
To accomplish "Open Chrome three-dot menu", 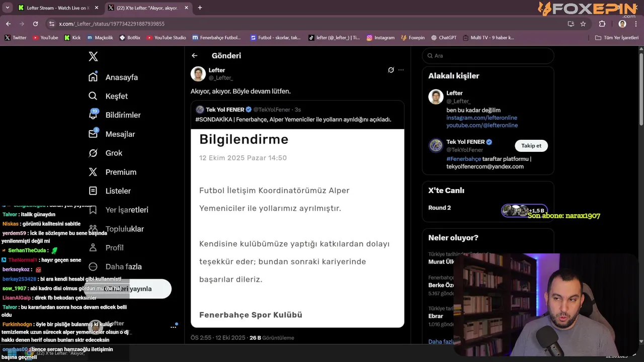I will [x=635, y=24].
